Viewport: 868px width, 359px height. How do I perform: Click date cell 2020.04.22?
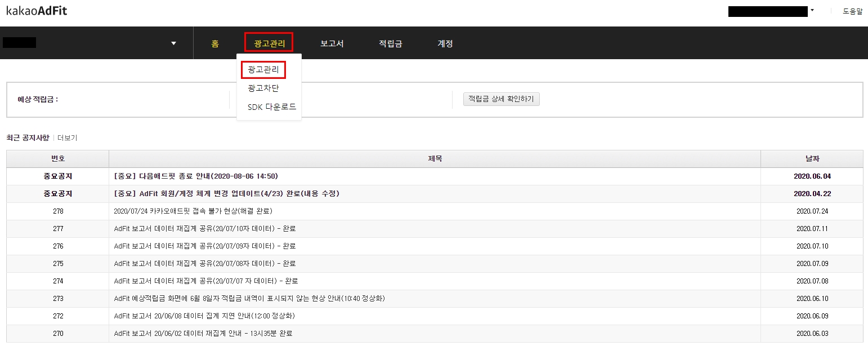point(812,194)
